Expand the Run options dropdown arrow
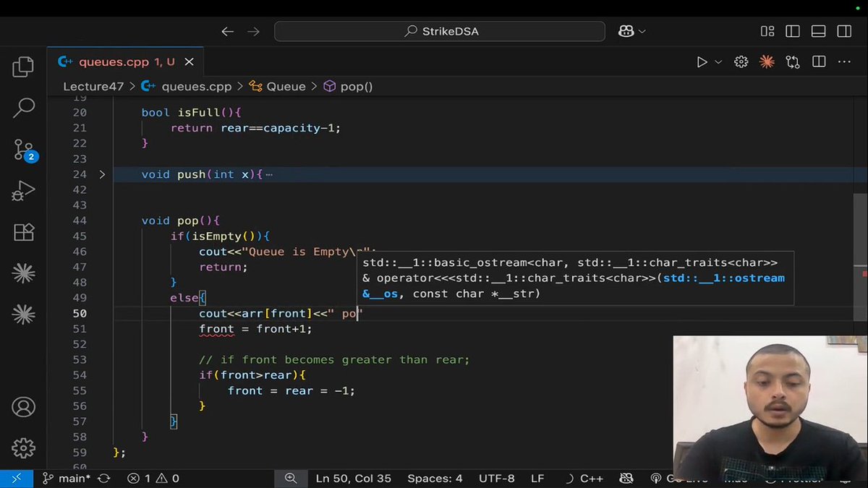Viewport: 868px width, 488px height. pos(718,62)
